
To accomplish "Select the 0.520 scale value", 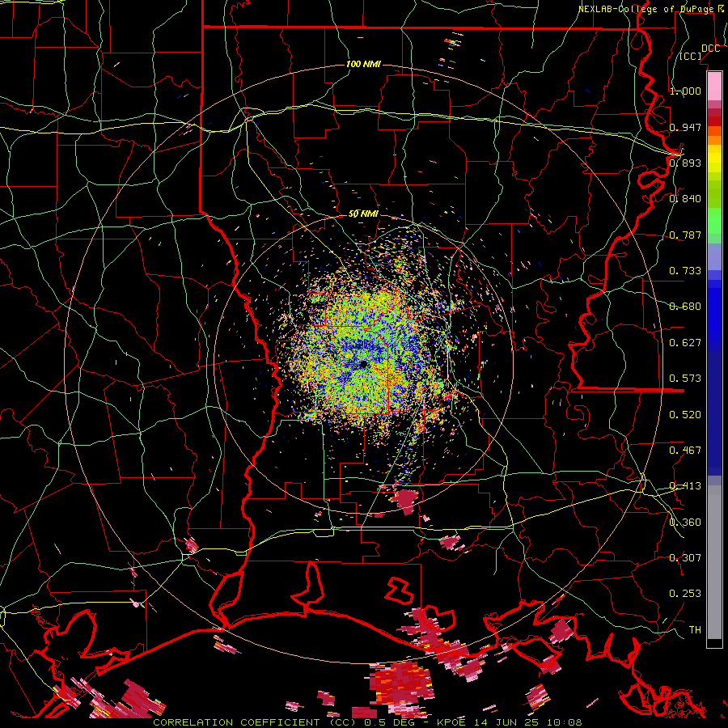I will tap(685, 414).
